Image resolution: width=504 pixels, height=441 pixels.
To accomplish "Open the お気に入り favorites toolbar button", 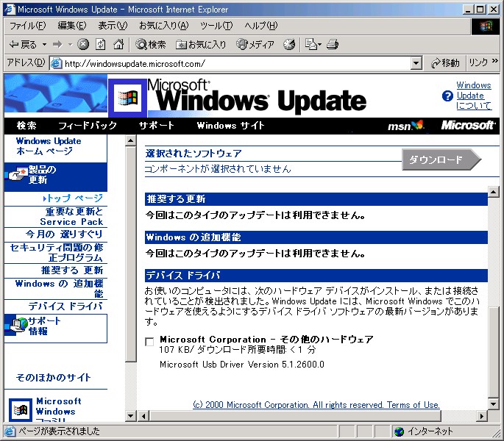I will coord(201,44).
